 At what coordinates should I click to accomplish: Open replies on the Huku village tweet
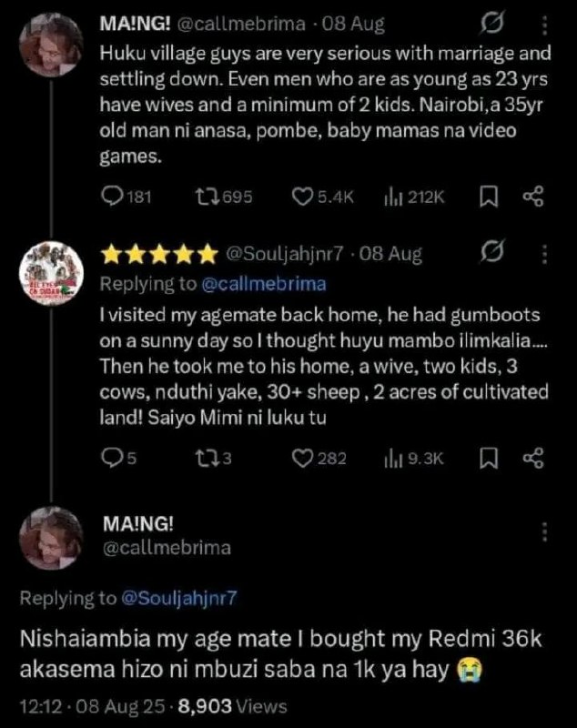tap(126, 197)
